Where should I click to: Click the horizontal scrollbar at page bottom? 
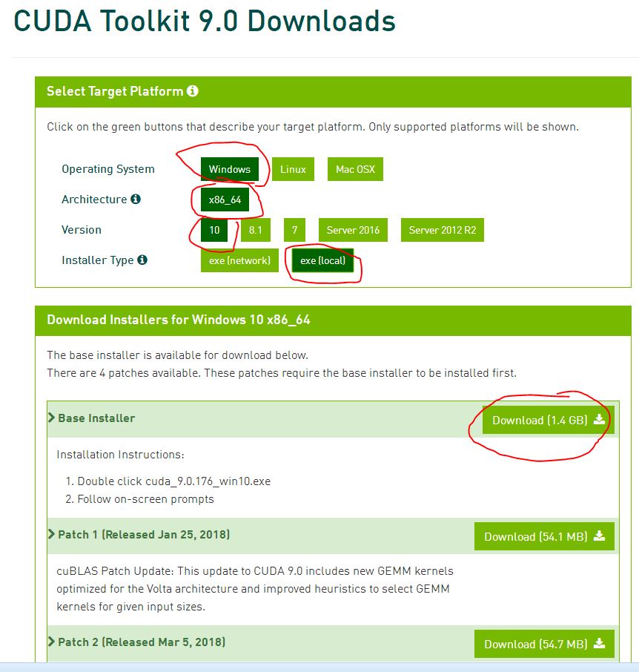pyautogui.click(x=319, y=668)
